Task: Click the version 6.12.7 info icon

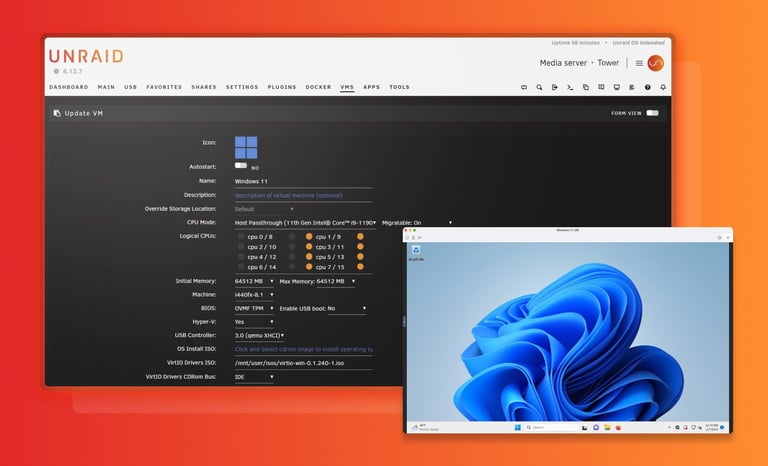Action: (x=56, y=71)
